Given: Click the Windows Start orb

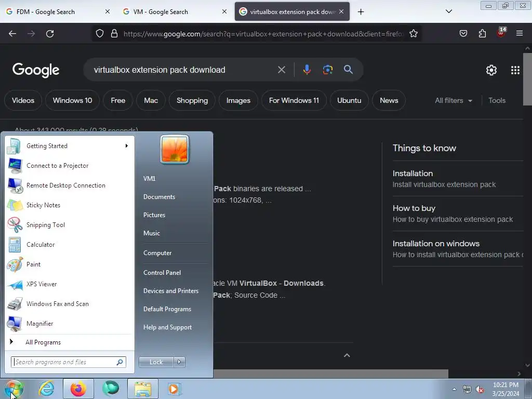Looking at the screenshot, I should click(x=14, y=389).
